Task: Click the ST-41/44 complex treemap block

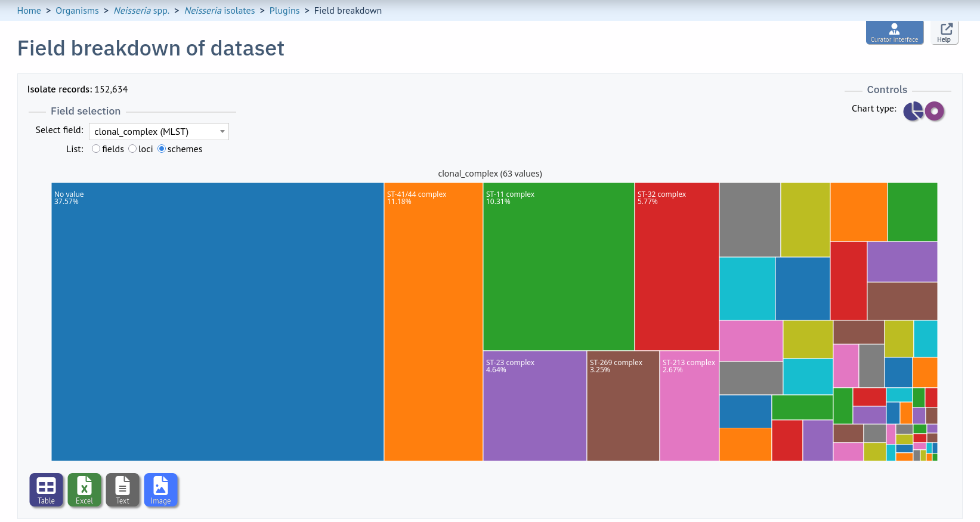Action: coord(434,322)
